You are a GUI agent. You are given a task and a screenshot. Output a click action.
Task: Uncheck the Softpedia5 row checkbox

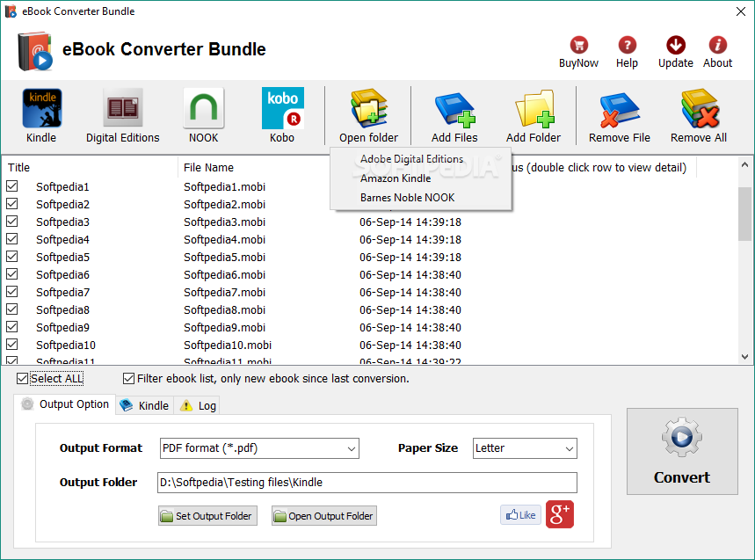pos(12,256)
